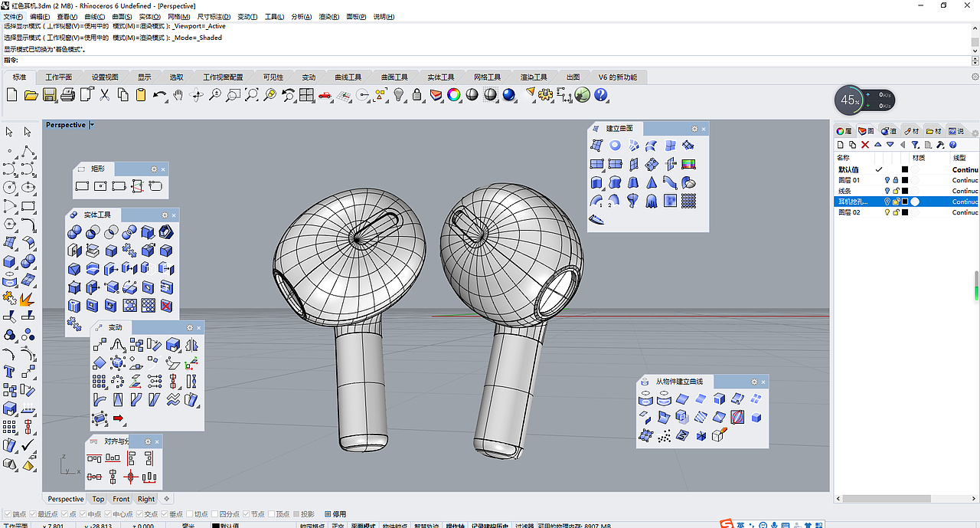Open gear options of 建立曲面 panel
The image size is (980, 528).
(694, 129)
